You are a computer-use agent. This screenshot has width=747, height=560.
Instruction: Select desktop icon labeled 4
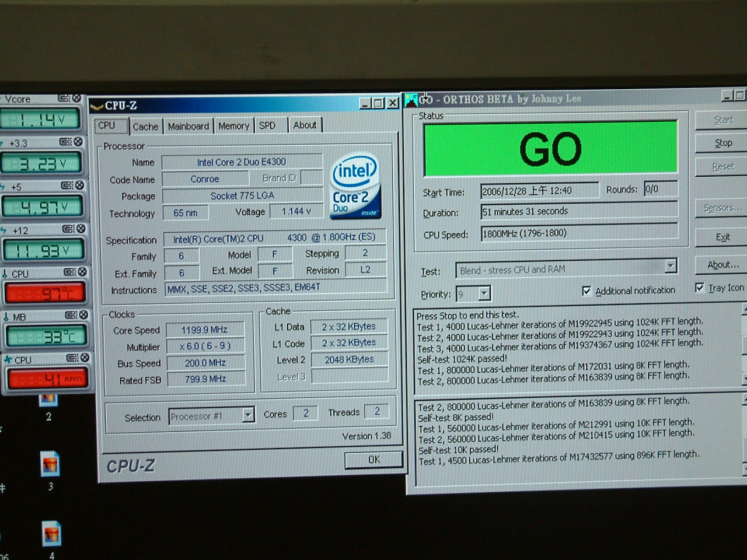(x=51, y=534)
